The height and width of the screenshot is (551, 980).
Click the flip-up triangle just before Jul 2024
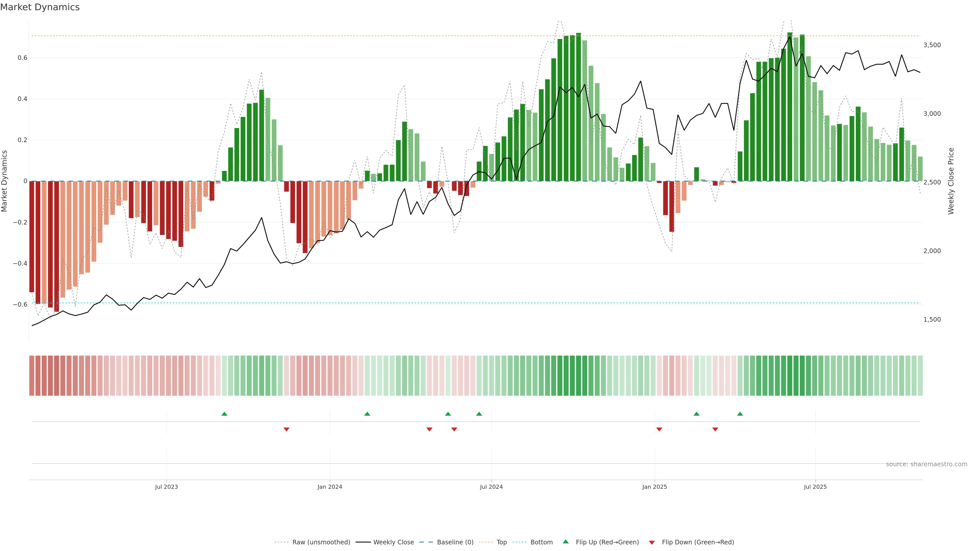[x=479, y=414]
